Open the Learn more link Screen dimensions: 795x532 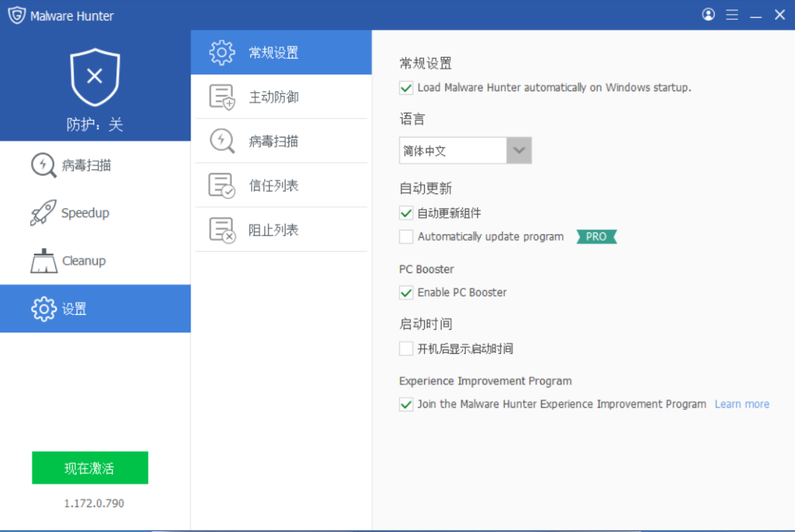tap(741, 403)
